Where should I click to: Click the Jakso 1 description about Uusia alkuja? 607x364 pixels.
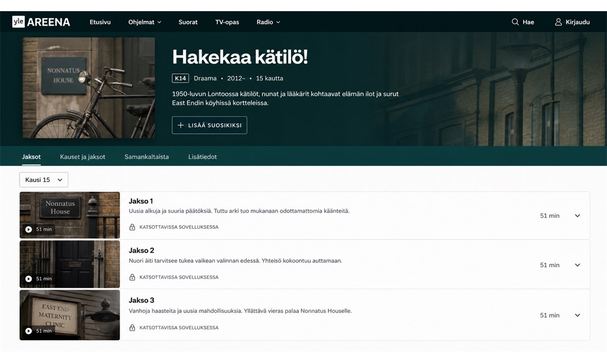239,211
